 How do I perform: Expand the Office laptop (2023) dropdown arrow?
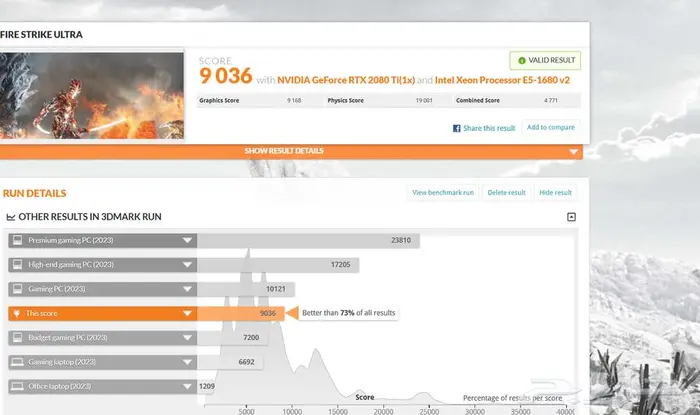click(187, 386)
